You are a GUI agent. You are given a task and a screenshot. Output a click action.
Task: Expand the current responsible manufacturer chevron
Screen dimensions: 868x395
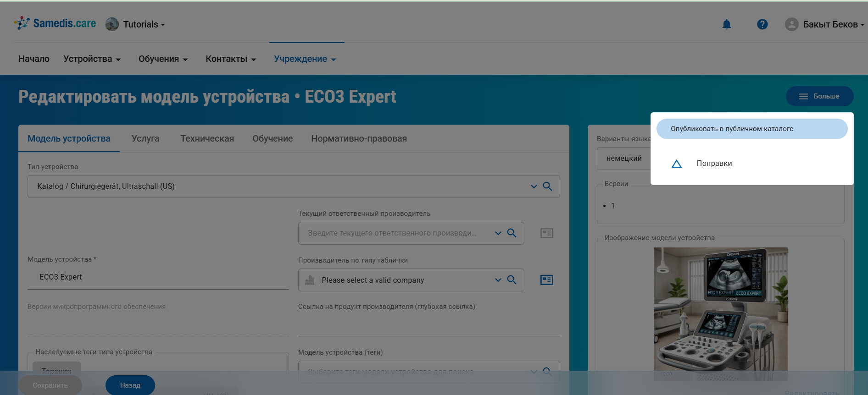[498, 233]
